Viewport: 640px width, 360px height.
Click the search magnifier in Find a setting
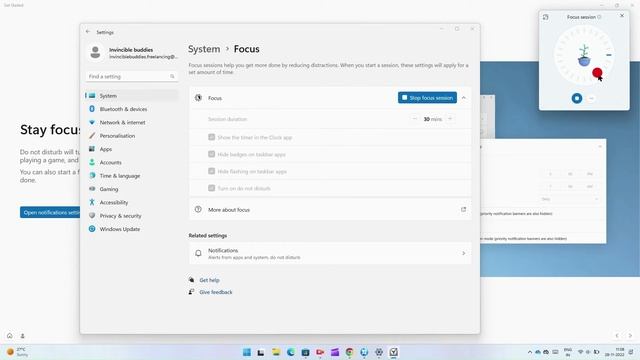pyautogui.click(x=172, y=76)
